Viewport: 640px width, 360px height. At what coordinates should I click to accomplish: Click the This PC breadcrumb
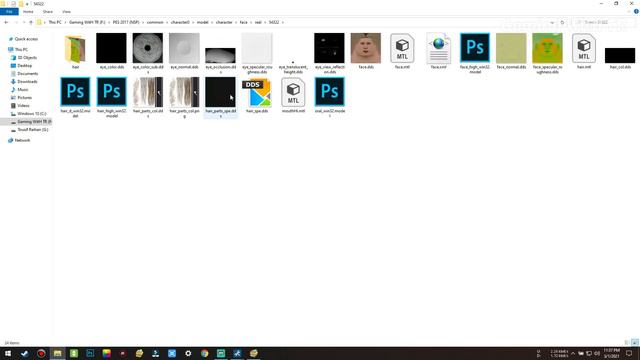55,22
